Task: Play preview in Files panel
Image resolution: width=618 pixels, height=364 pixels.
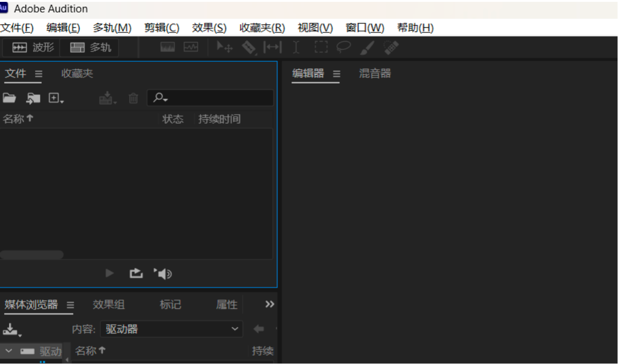Action: pos(110,273)
